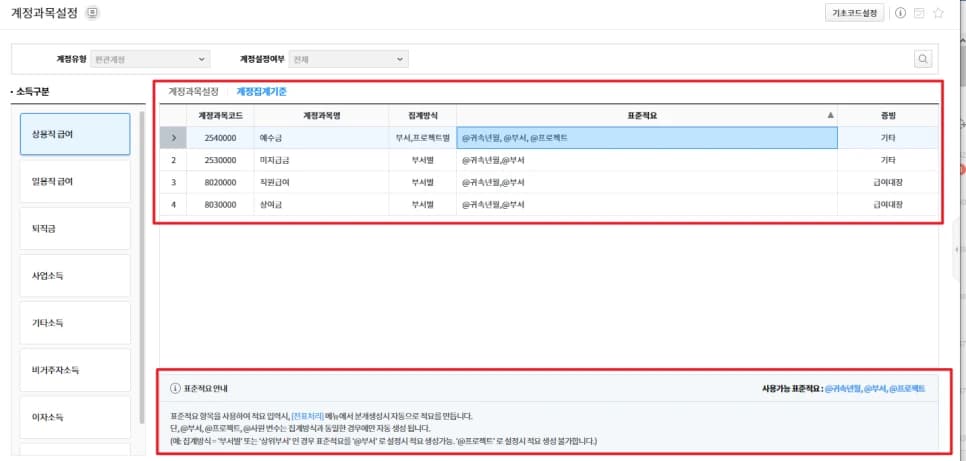Click the 증빙 column header
This screenshot has width=966, height=461.
[888, 115]
